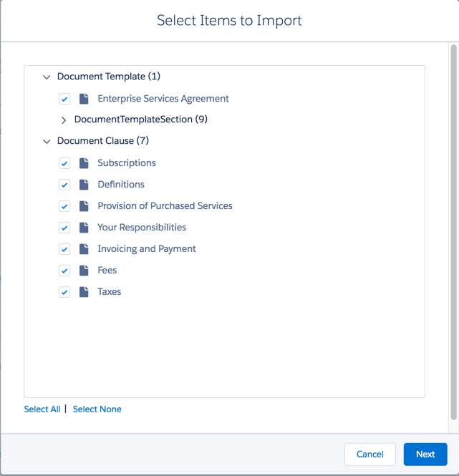Image resolution: width=459 pixels, height=476 pixels.
Task: Click the file icon next to Enterprise Services Agreement
Action: (x=84, y=99)
